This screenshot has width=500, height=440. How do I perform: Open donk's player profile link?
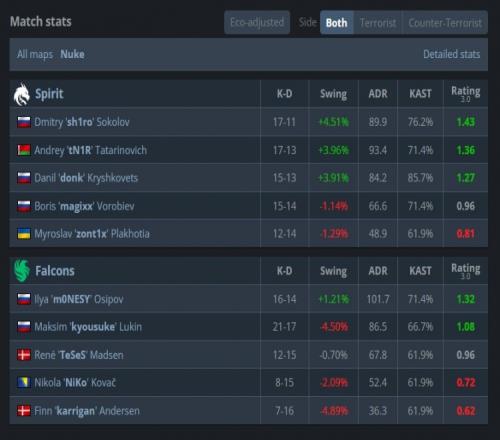(x=86, y=178)
